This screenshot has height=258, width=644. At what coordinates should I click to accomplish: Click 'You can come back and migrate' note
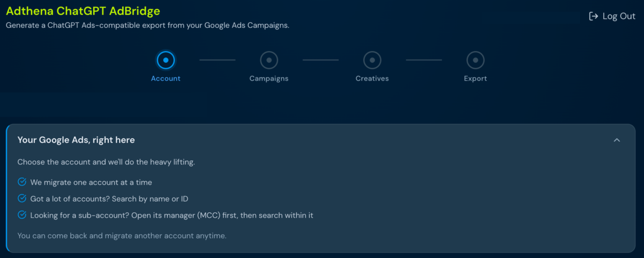(x=122, y=235)
